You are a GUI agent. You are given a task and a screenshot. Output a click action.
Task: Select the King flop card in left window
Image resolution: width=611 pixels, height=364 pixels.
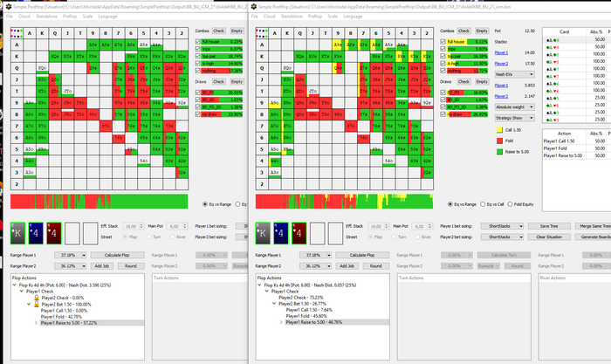tap(18, 233)
